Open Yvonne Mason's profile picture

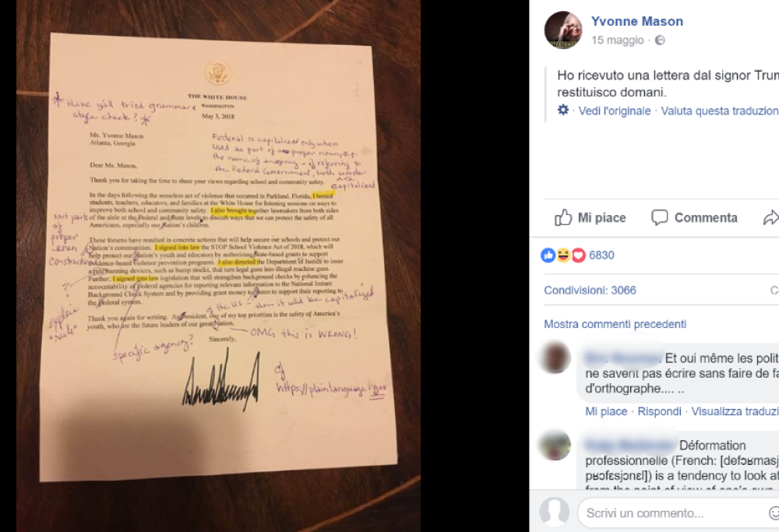pos(563,30)
